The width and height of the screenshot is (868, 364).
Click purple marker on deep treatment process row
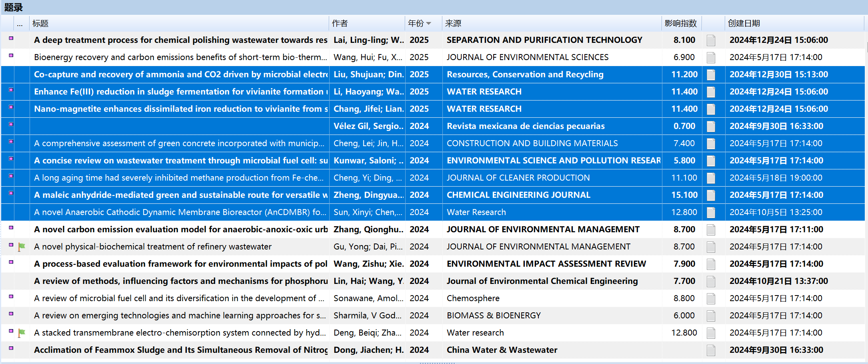(x=11, y=38)
